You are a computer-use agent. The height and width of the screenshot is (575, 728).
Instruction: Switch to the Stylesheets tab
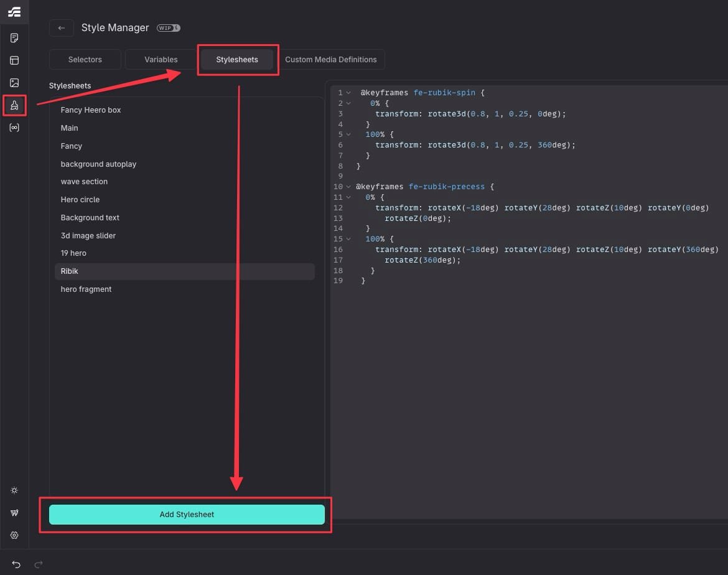[x=237, y=60]
